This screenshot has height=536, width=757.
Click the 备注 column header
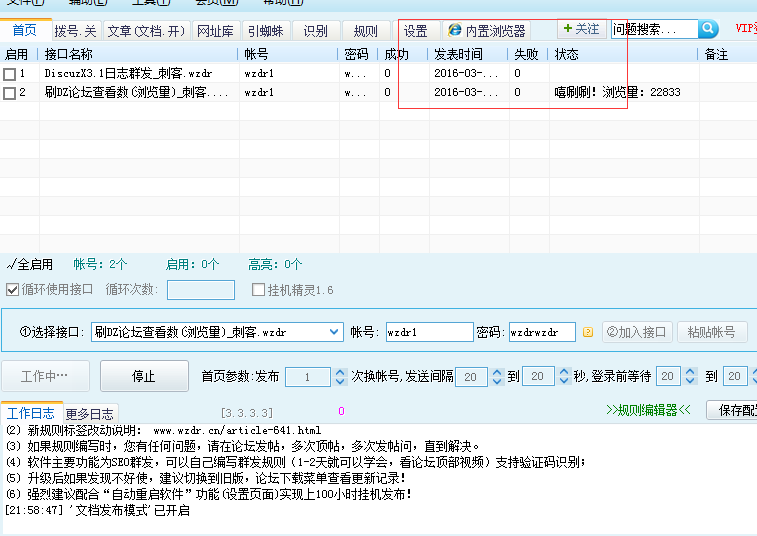(x=728, y=54)
